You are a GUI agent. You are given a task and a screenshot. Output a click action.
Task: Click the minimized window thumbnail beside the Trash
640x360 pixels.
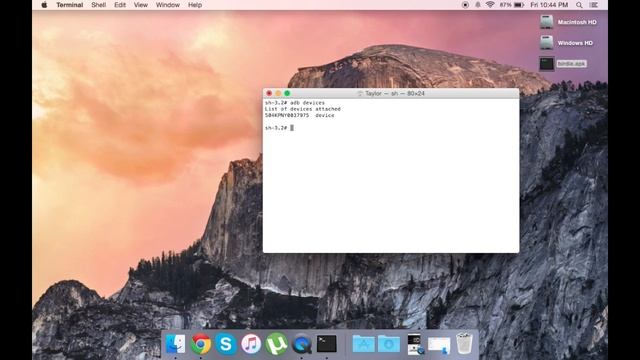coord(439,345)
